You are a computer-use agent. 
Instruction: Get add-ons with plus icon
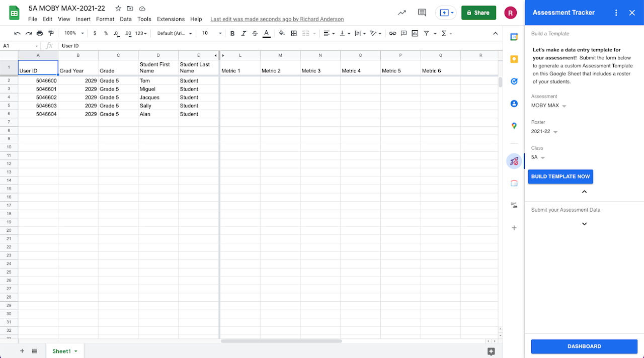[x=514, y=228]
